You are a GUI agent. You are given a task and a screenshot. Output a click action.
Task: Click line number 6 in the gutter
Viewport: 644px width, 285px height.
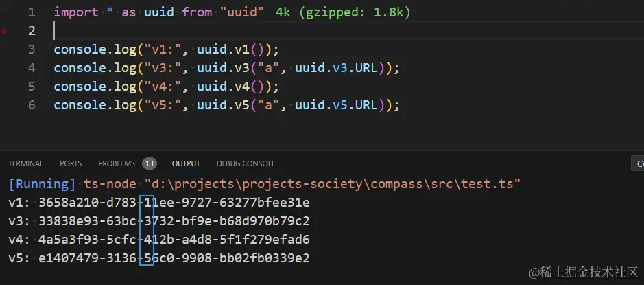32,105
